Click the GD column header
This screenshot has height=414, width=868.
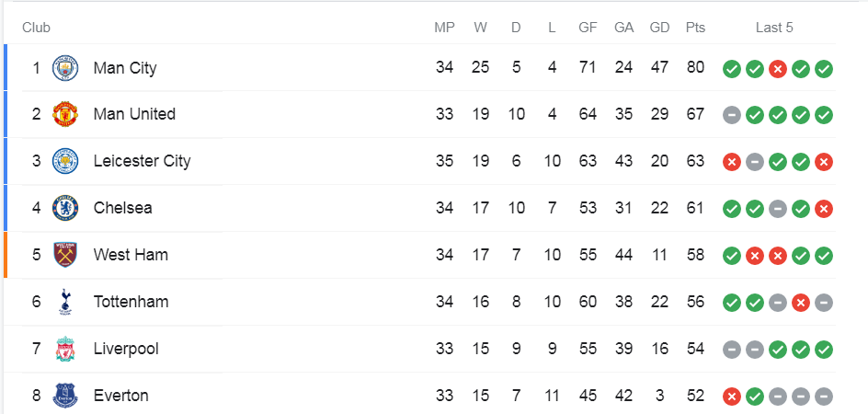pyautogui.click(x=659, y=28)
